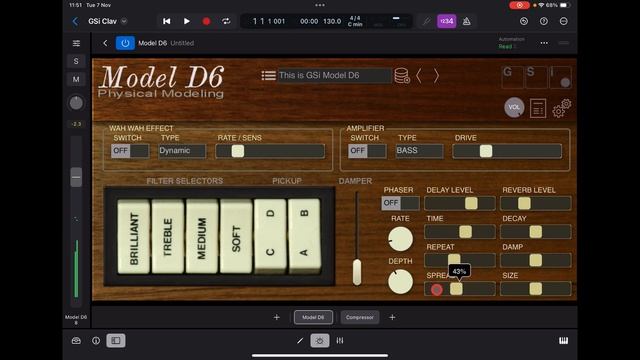Toggle the Wah Wah effect switch
640x360 pixels.
[x=130, y=151]
